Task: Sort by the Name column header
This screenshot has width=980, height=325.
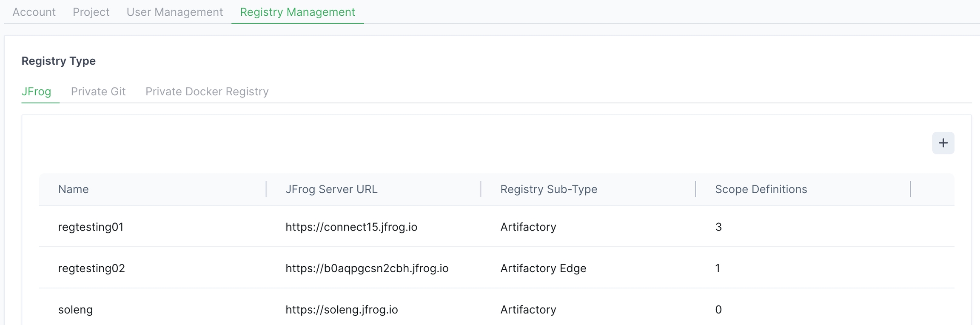Action: pyautogui.click(x=73, y=189)
